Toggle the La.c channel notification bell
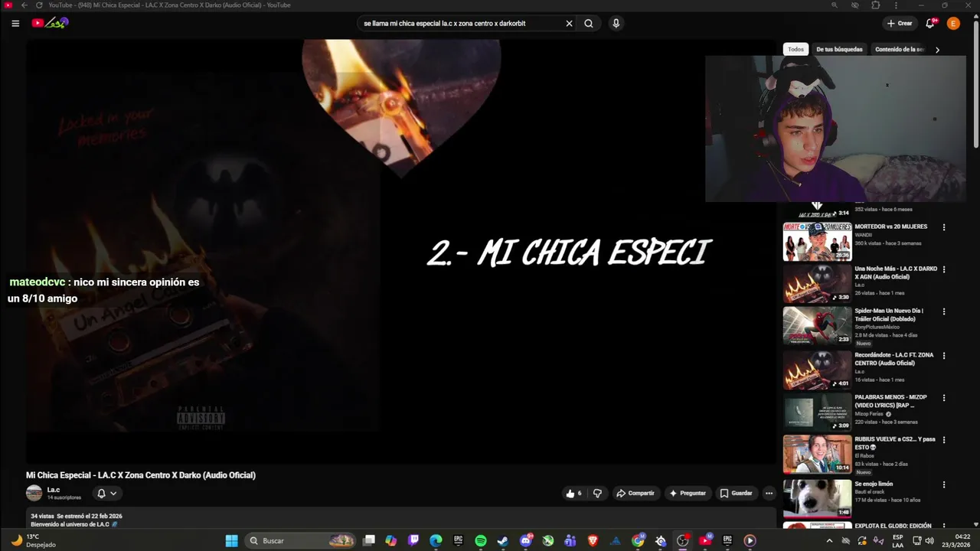 (106, 494)
